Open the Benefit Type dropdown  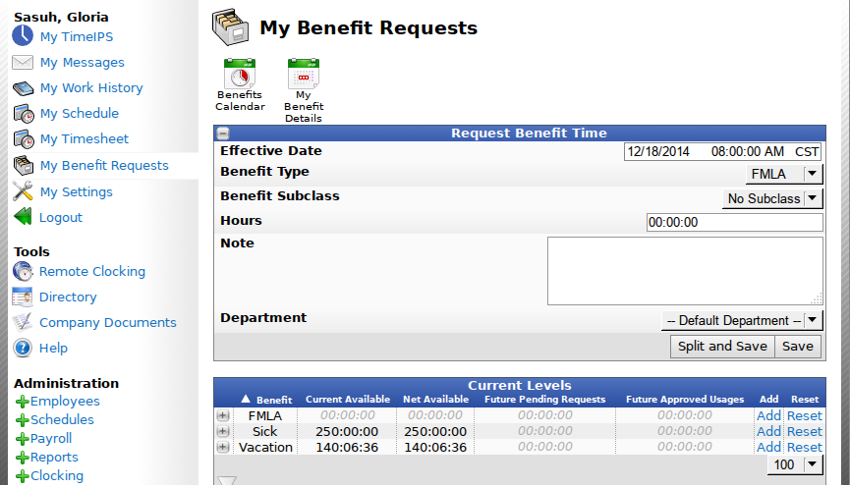tap(784, 174)
